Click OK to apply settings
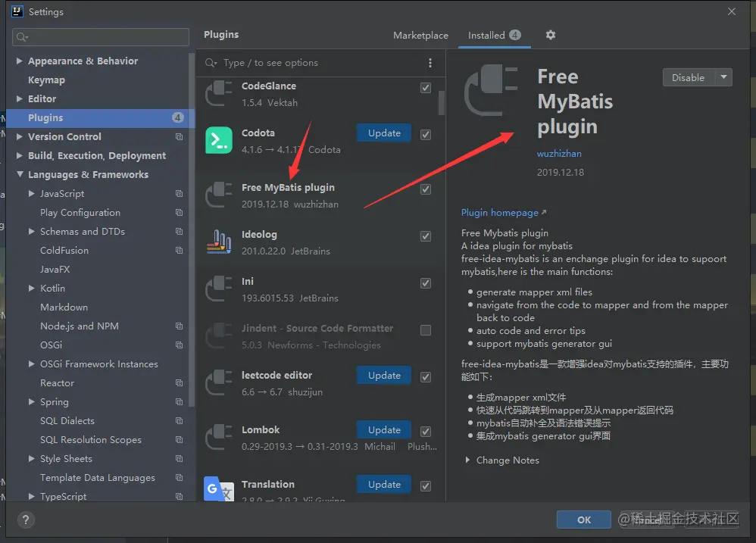The width and height of the screenshot is (756, 543). (583, 520)
